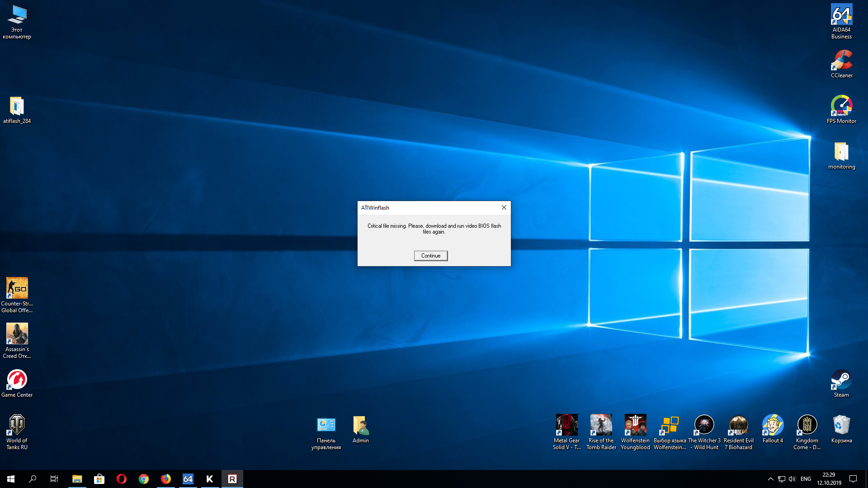Open Google Chrome from the taskbar
868x488 pixels.
click(x=143, y=479)
